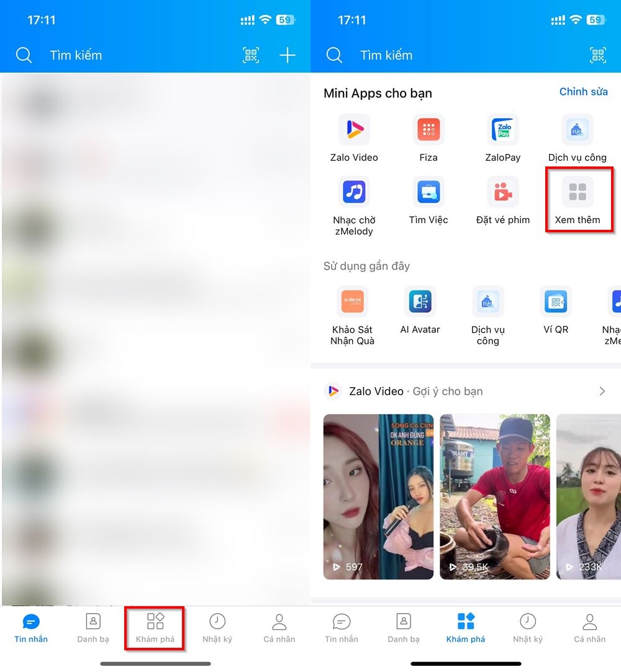The width and height of the screenshot is (621, 672).
Task: Open the ZaloPay mini app
Action: [x=503, y=138]
